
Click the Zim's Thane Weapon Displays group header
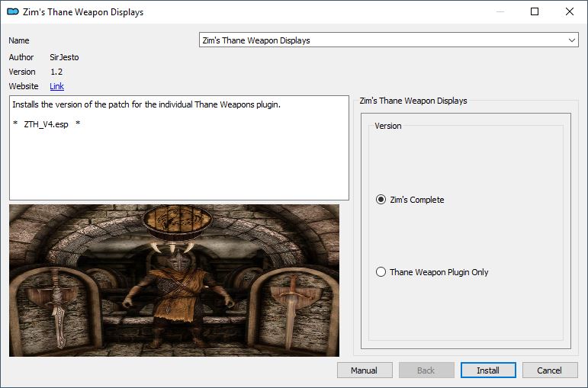tap(413, 101)
